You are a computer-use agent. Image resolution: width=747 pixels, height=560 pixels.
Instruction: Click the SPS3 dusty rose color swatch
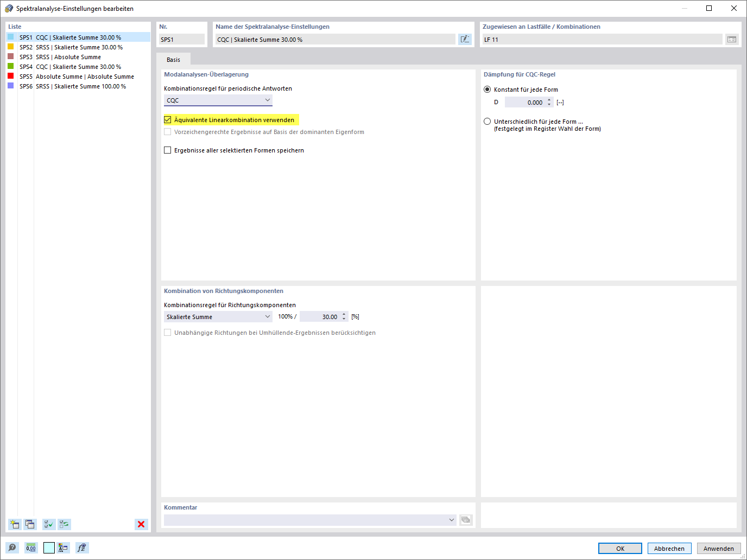10,56
